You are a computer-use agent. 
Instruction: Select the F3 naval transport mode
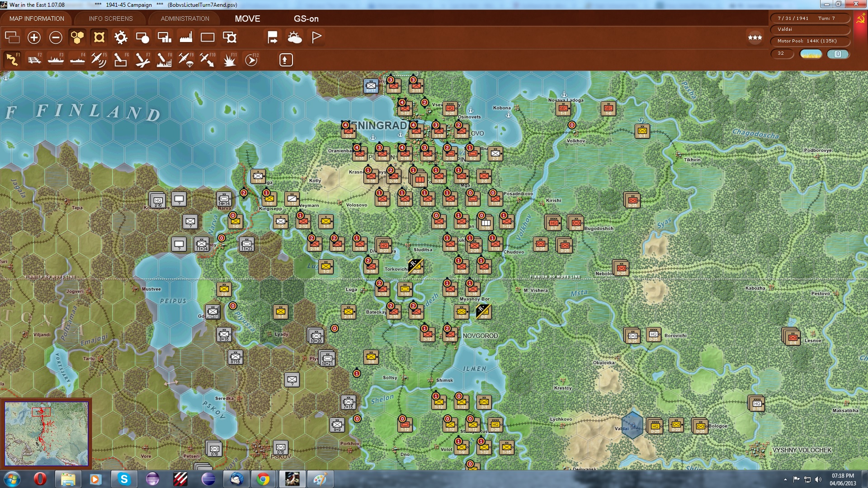(56, 60)
